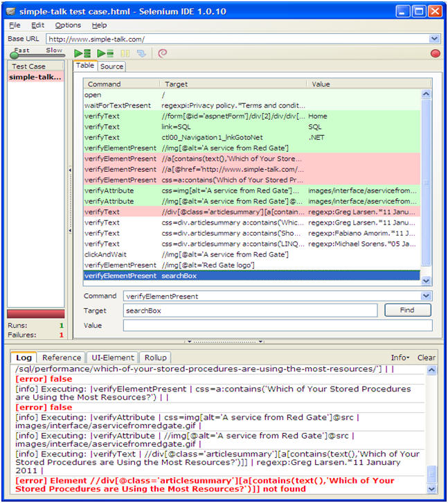
Task: Select the ctl00_Navigation1_lnkGotoNet row
Action: point(252,137)
